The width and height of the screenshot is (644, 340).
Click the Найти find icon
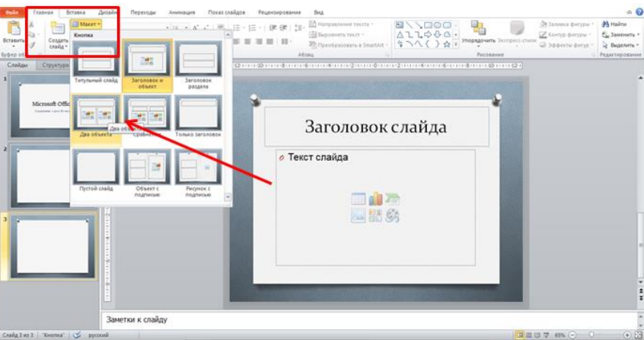[x=606, y=24]
